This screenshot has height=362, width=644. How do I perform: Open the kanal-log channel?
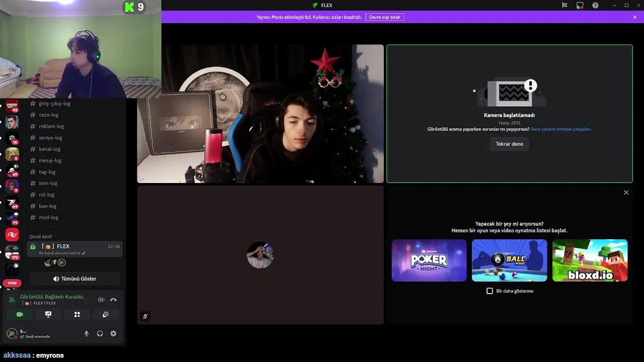[x=74, y=149]
